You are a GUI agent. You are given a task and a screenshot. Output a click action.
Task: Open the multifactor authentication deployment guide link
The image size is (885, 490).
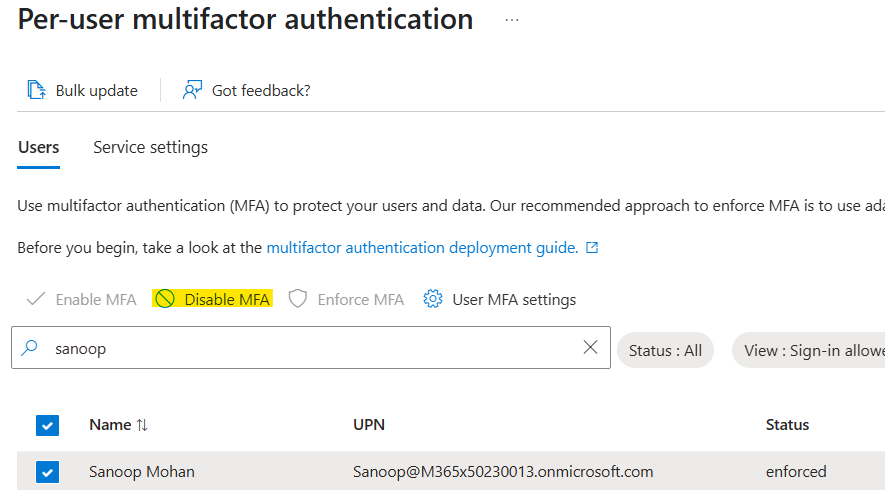point(422,247)
